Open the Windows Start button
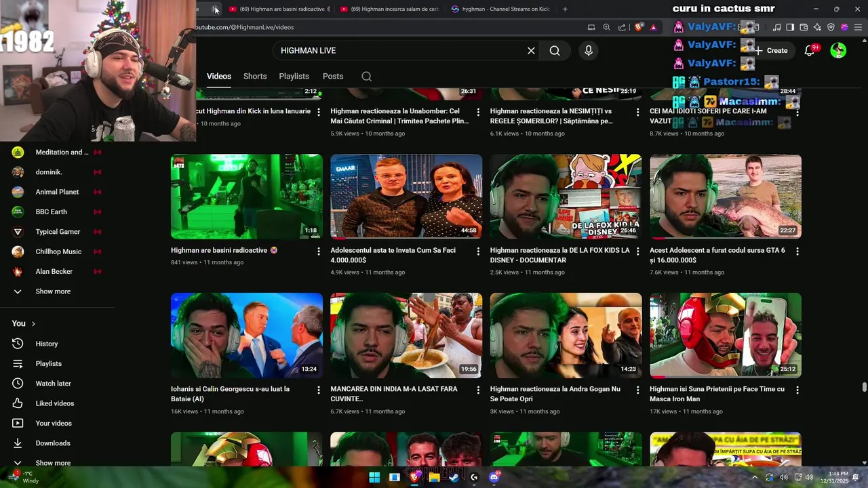Screen dimensions: 868x488 374,477
